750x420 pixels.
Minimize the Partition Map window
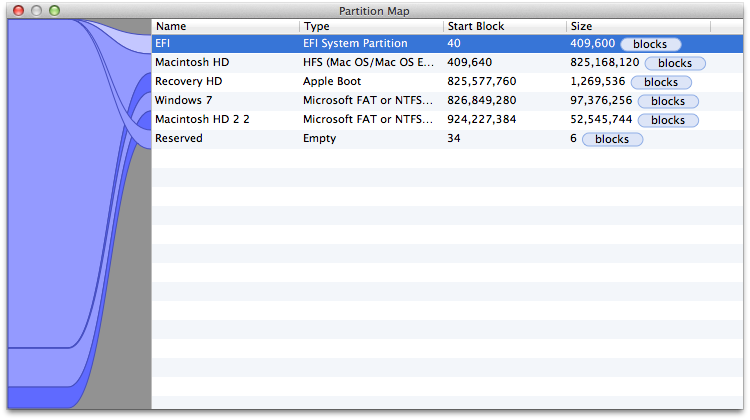(36, 11)
